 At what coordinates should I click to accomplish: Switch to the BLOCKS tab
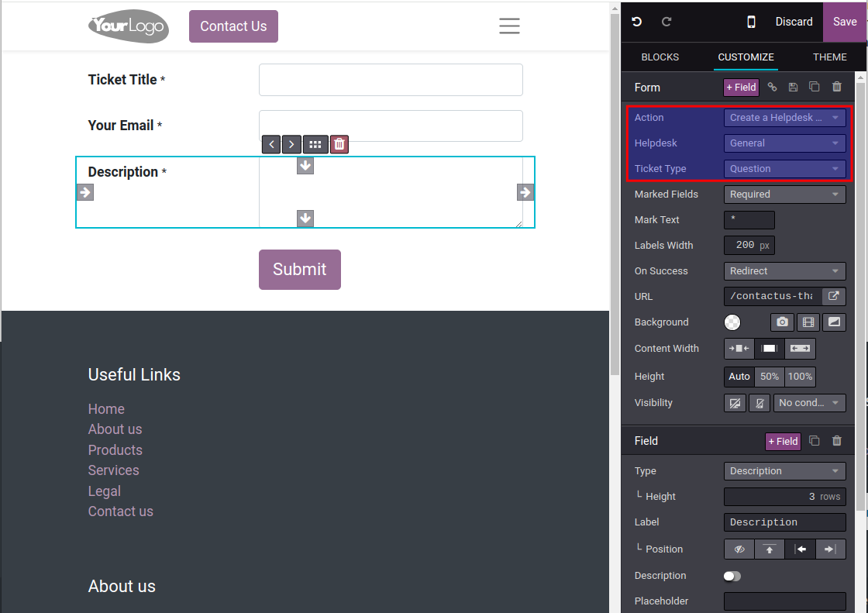click(x=660, y=57)
